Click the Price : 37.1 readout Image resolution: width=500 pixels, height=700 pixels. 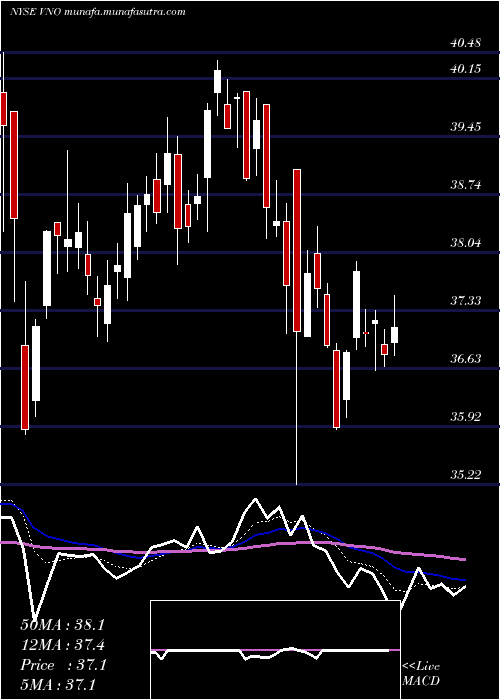[62, 665]
